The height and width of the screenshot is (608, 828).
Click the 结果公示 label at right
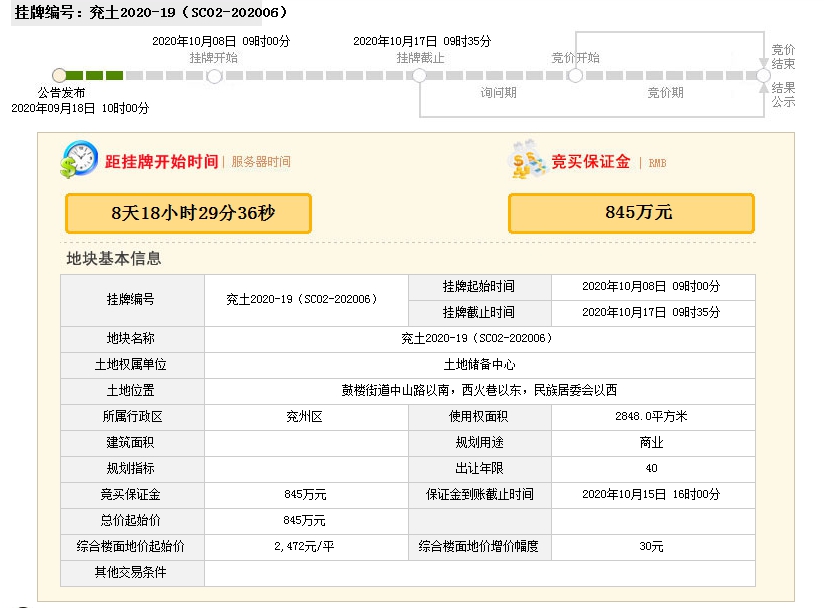[x=783, y=95]
